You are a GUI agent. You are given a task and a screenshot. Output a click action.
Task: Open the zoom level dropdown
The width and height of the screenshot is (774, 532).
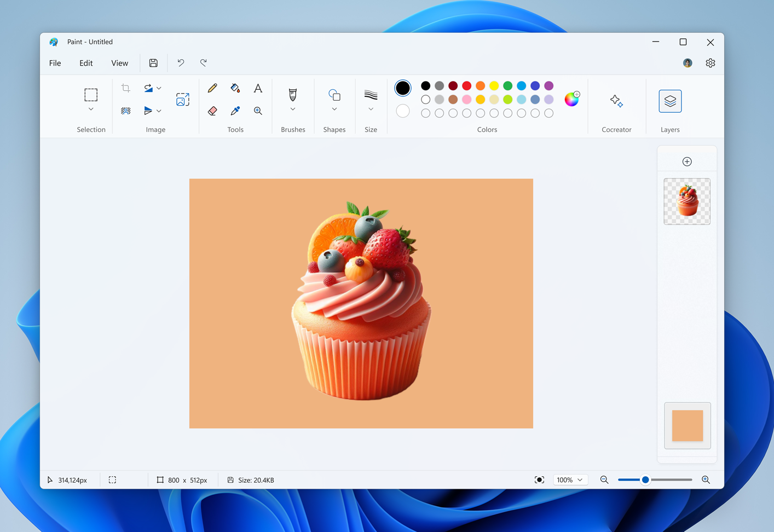point(570,479)
